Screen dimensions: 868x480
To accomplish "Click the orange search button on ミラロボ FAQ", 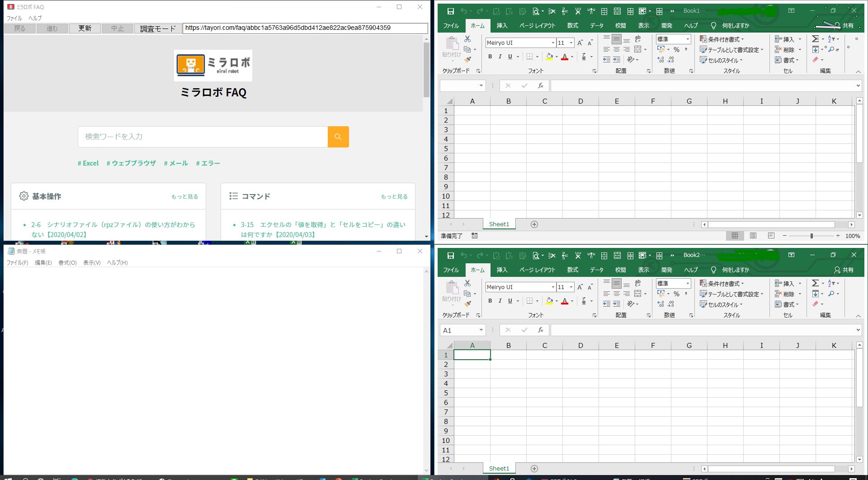I will tap(338, 137).
